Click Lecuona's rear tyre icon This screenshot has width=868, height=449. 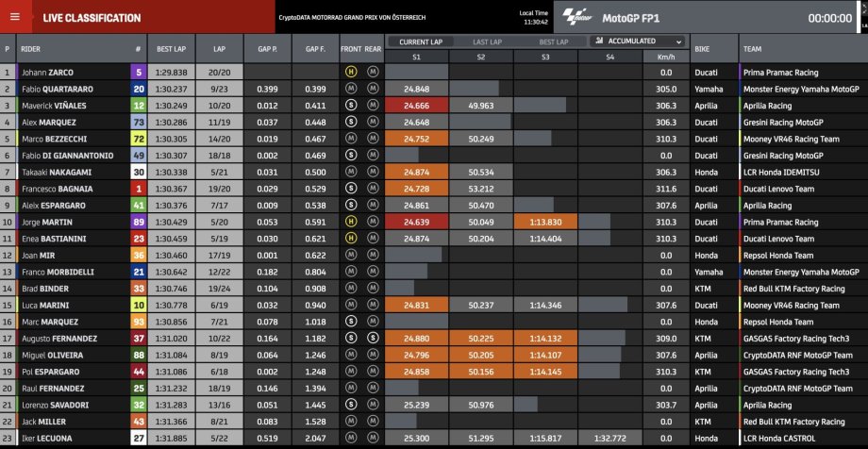373,438
